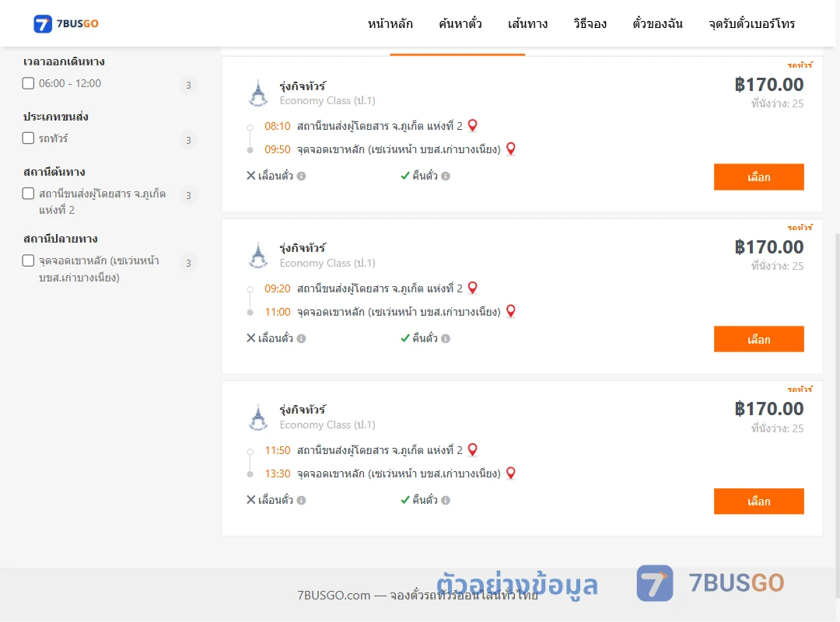Click เลื่อนตั๋ว info icon on 09:20 trip
Screen dimensions: 840x622
tap(302, 338)
